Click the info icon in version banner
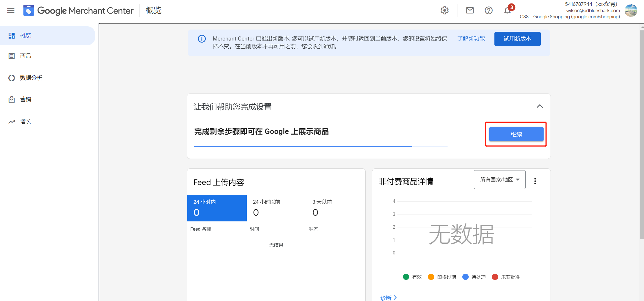The width and height of the screenshot is (644, 301). 202,38
